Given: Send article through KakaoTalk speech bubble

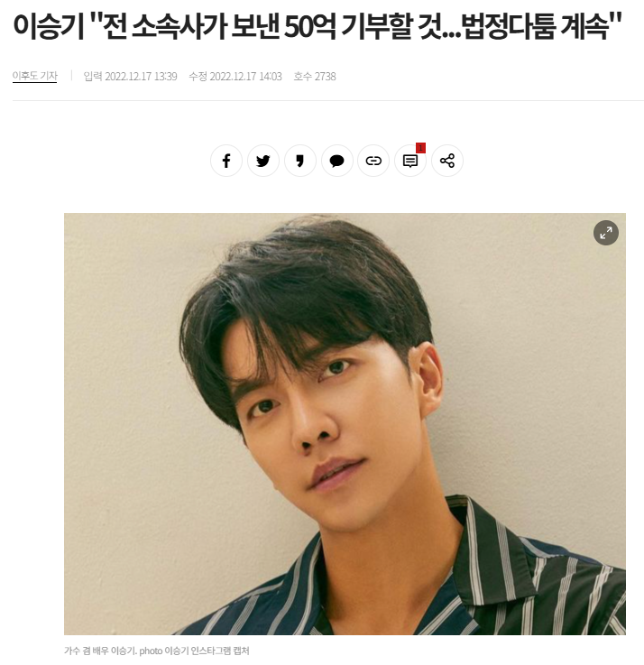Looking at the screenshot, I should tap(336, 161).
